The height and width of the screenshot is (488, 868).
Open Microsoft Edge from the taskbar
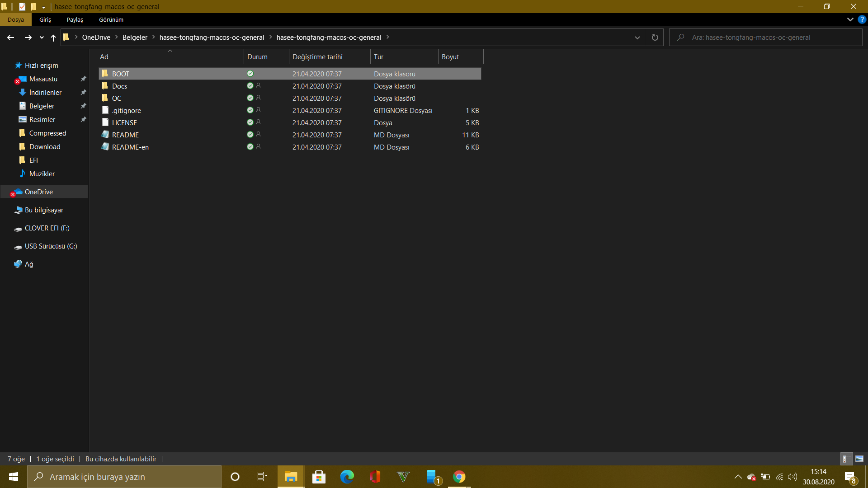click(347, 477)
